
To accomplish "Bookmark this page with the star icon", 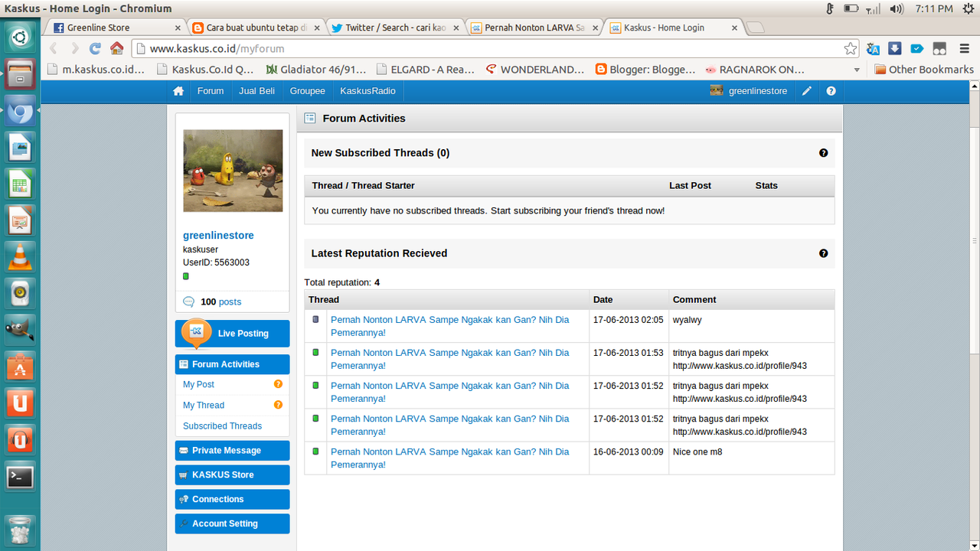I will point(851,48).
